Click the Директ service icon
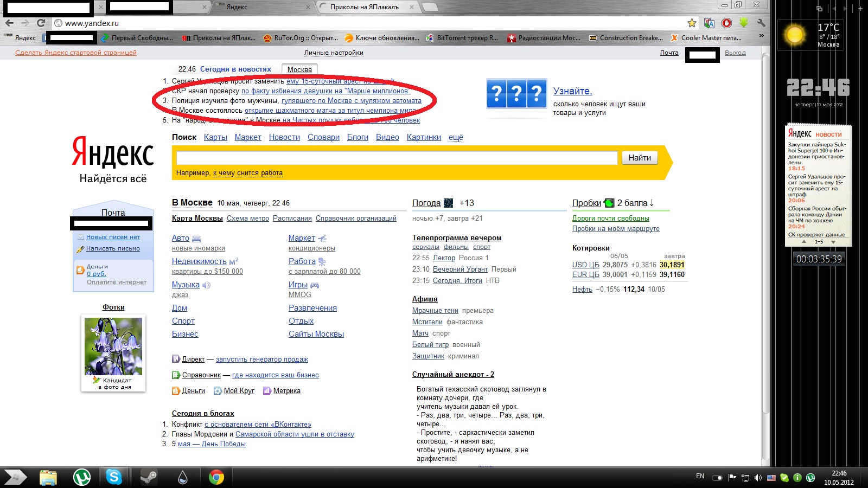 [x=176, y=359]
